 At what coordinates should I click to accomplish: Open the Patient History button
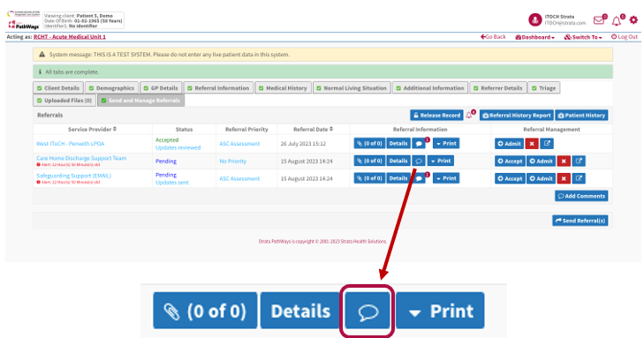tap(581, 116)
